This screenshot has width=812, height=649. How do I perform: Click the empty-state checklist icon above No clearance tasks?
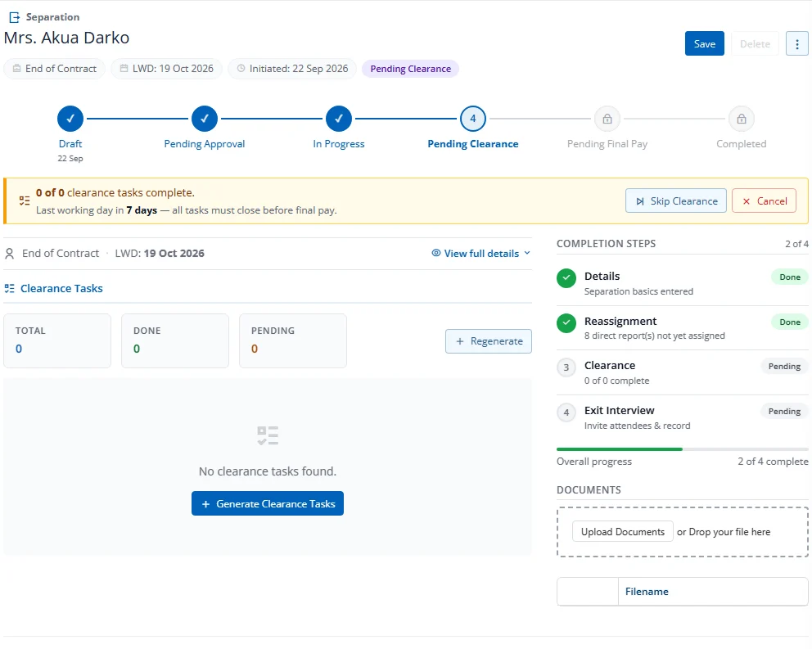click(x=268, y=435)
